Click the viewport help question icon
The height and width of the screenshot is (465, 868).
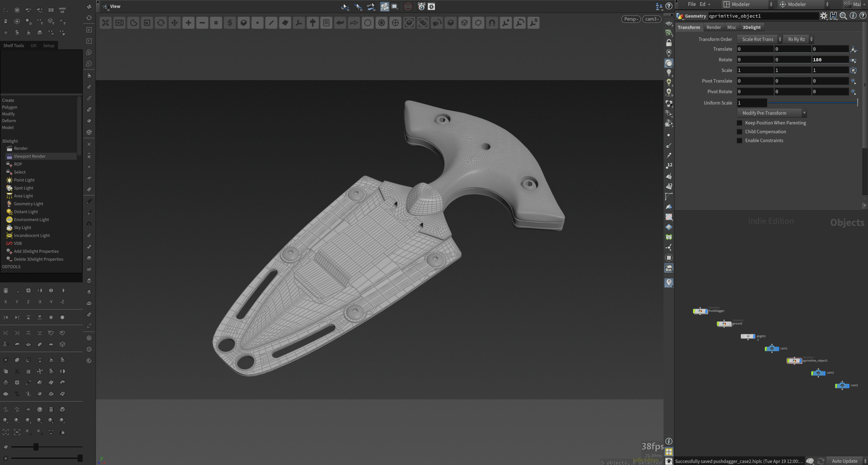click(669, 6)
